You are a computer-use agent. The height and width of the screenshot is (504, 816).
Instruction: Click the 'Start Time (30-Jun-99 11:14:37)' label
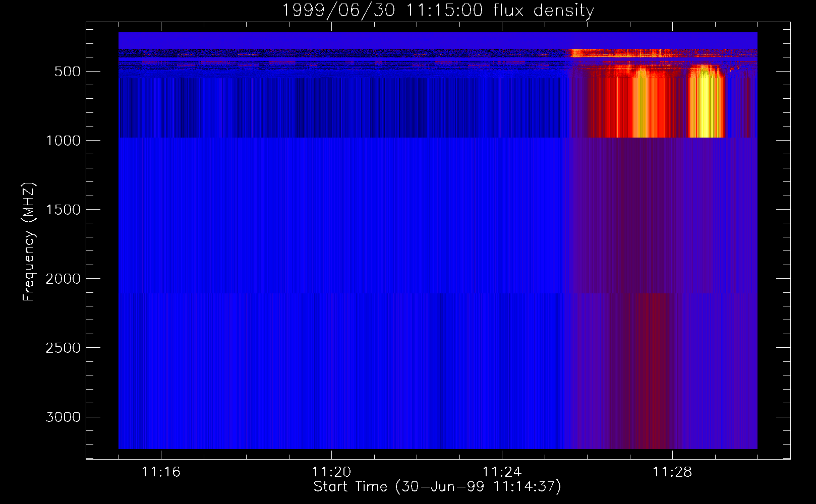[x=437, y=487]
